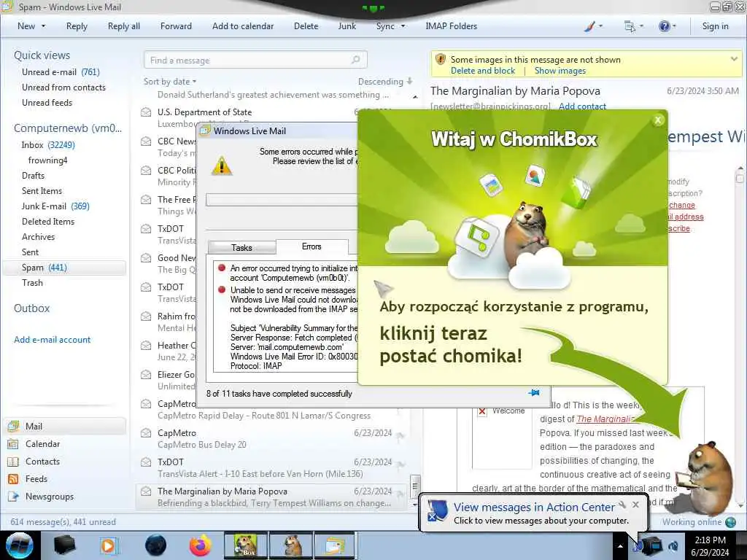Click Add to calendar
747x560 pixels.
click(x=243, y=26)
